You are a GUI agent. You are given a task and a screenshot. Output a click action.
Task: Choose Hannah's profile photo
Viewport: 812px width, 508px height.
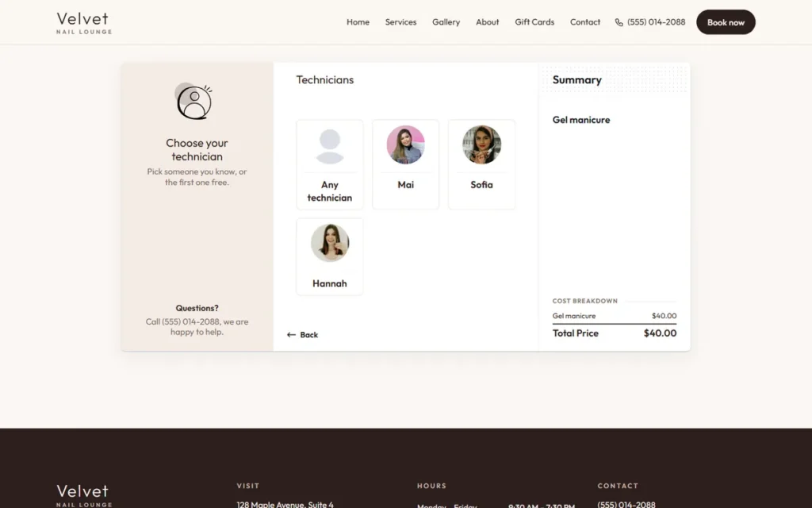click(330, 243)
